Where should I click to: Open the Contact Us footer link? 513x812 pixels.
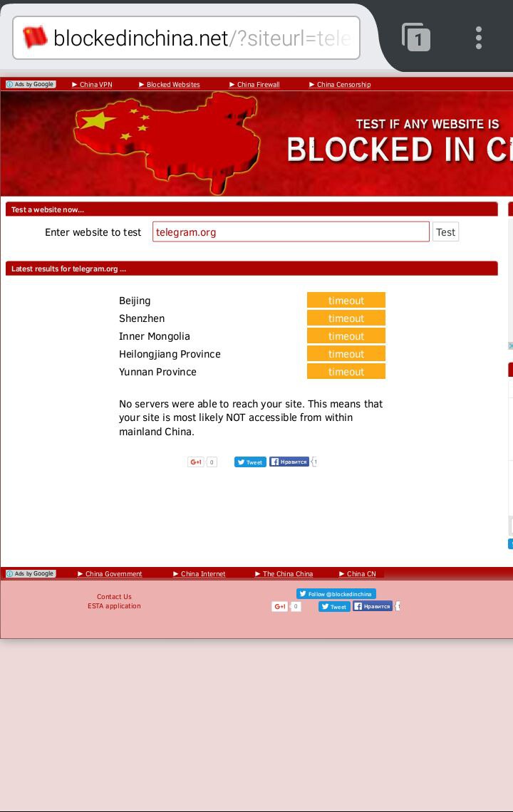(x=114, y=597)
